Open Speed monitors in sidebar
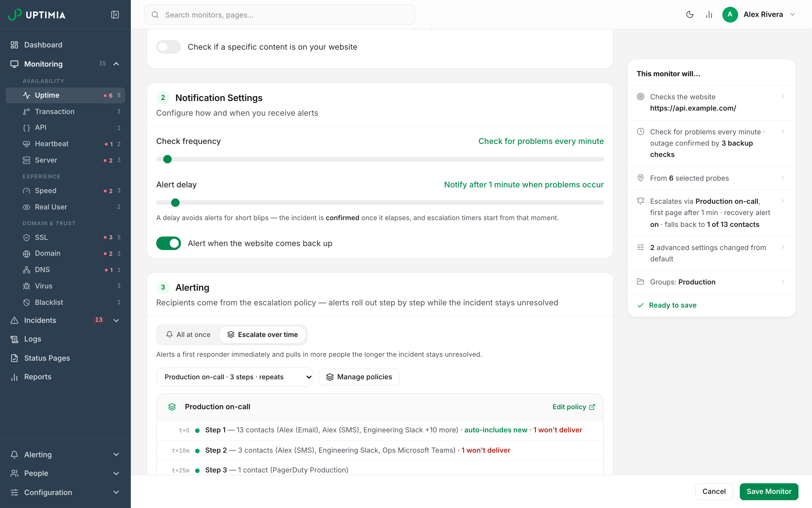812x508 pixels. click(x=65, y=190)
